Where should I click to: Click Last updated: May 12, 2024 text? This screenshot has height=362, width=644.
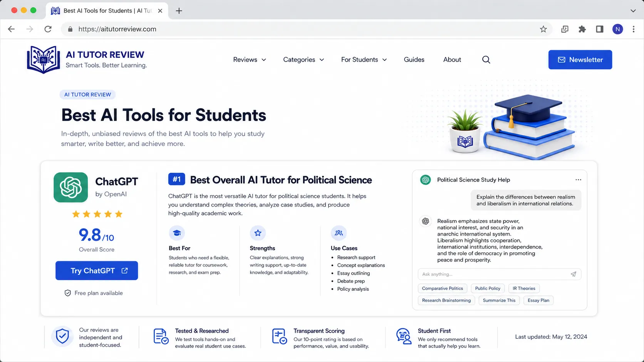[551, 337]
